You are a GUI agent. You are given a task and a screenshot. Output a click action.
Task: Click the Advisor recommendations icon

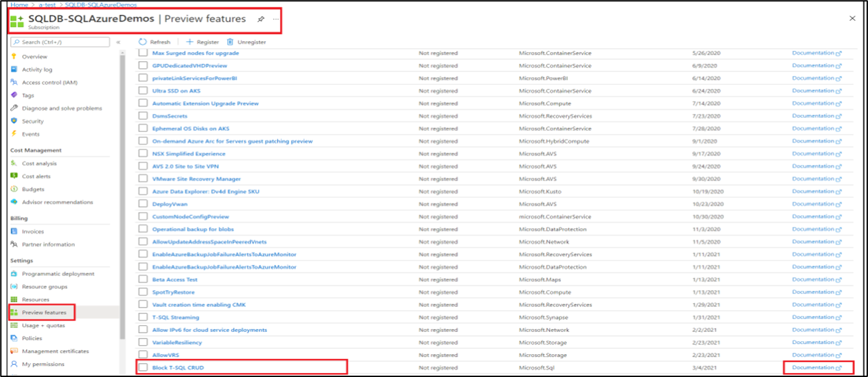pos(15,202)
